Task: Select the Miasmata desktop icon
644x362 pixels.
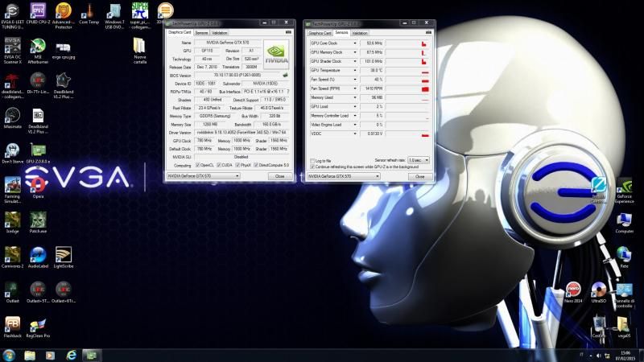Action: [x=12, y=117]
